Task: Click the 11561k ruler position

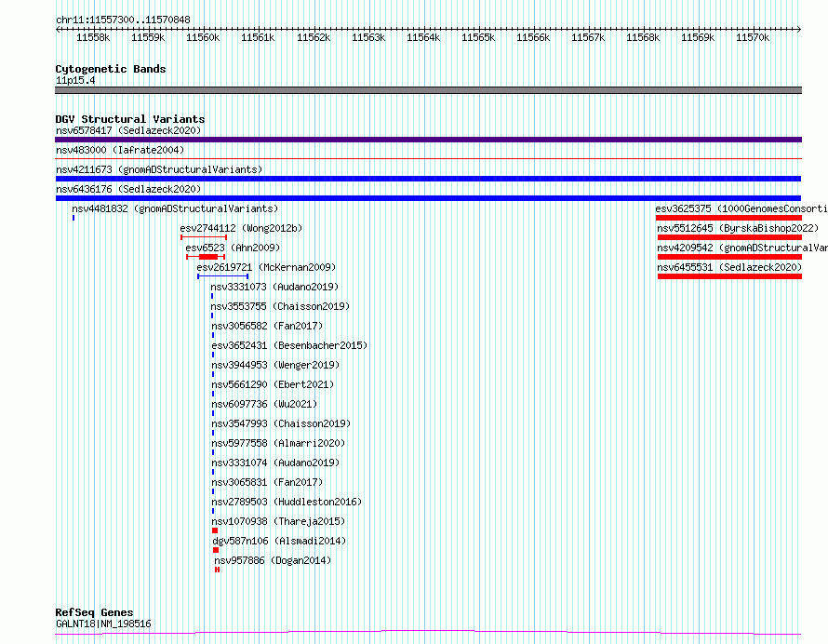Action: (258, 37)
